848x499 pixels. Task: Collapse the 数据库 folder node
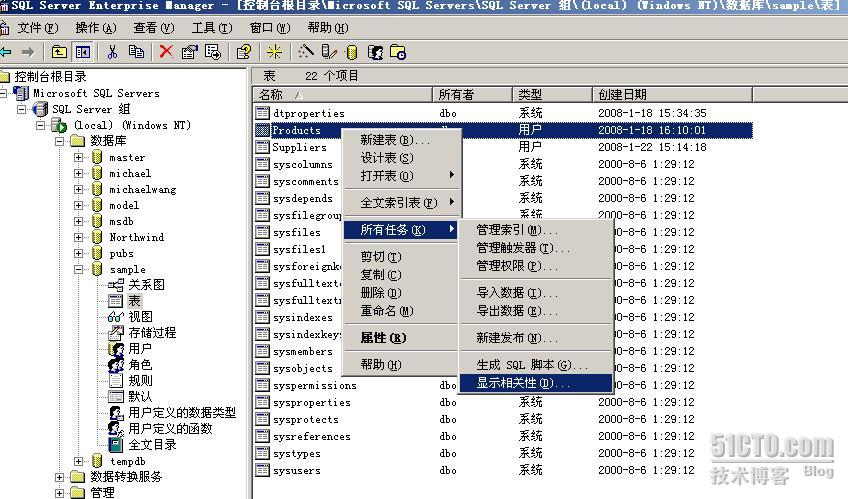pyautogui.click(x=59, y=141)
